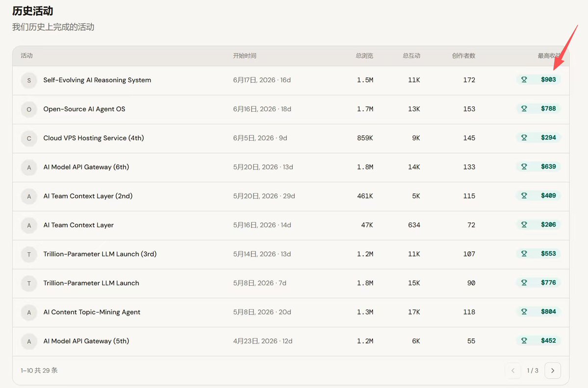Click the 47K total views cell

(x=367, y=225)
